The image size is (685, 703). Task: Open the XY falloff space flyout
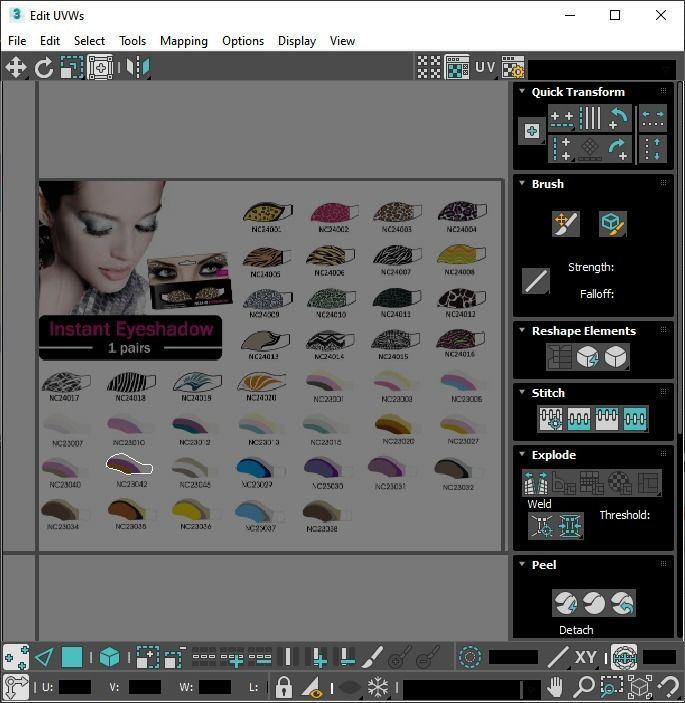586,658
